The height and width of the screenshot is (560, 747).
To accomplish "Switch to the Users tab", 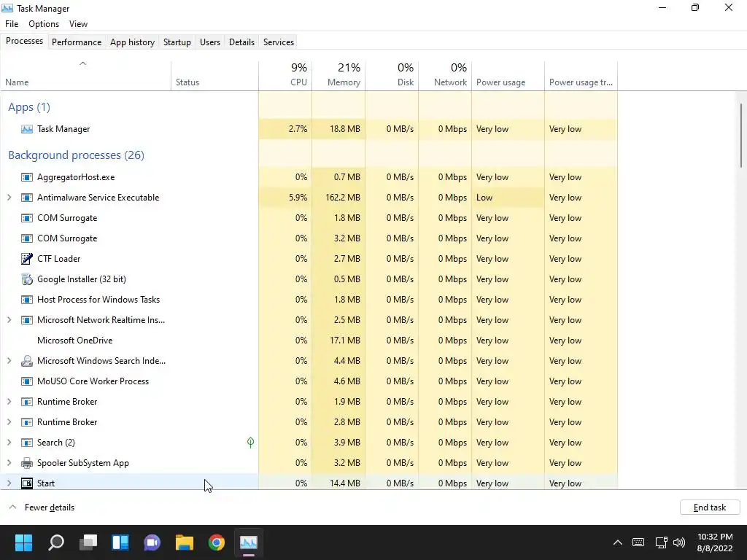I will (x=210, y=42).
